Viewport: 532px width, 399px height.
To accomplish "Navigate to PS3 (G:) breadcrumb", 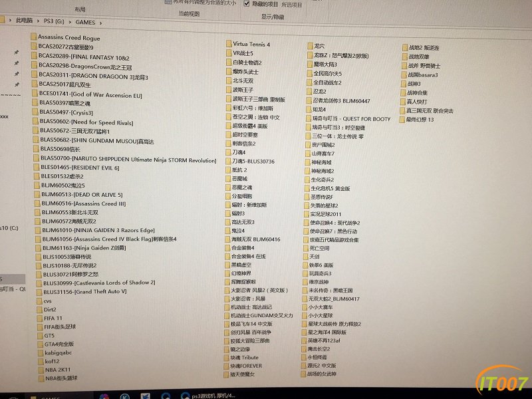I will (54, 21).
